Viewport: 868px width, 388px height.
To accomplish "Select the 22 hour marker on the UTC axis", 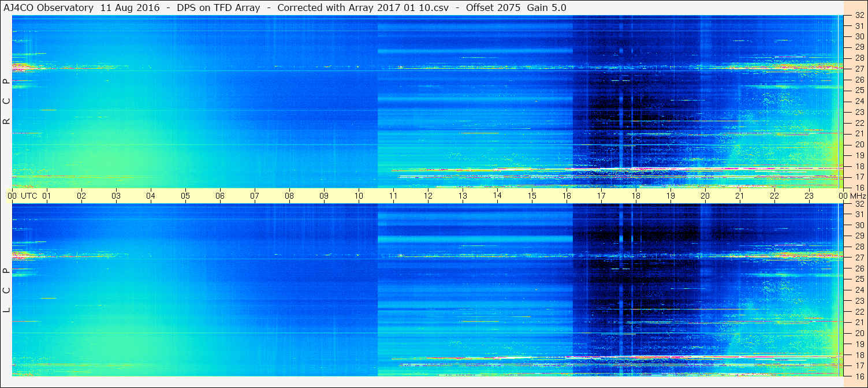I will 774,196.
